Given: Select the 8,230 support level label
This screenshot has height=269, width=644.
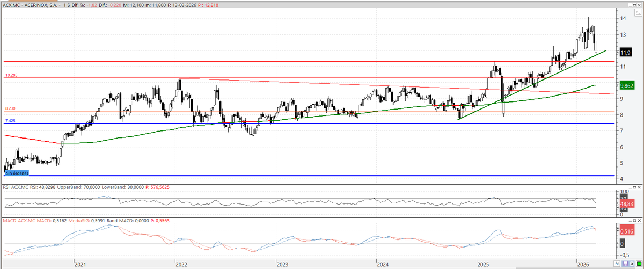Looking at the screenshot, I should (x=10, y=108).
